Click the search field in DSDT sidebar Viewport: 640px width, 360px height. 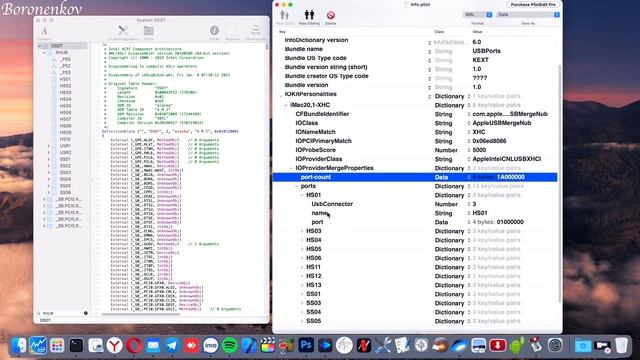[x=61, y=313]
